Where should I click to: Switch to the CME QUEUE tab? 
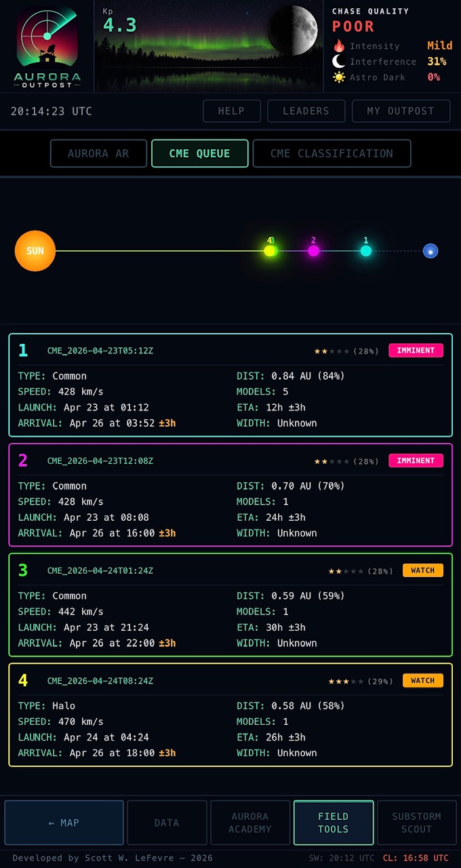tap(200, 153)
